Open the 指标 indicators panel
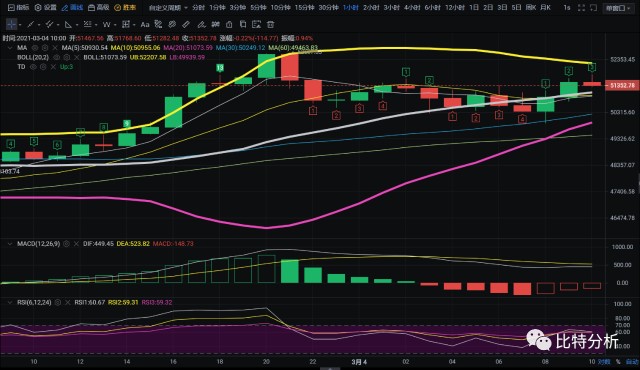 click(19, 8)
